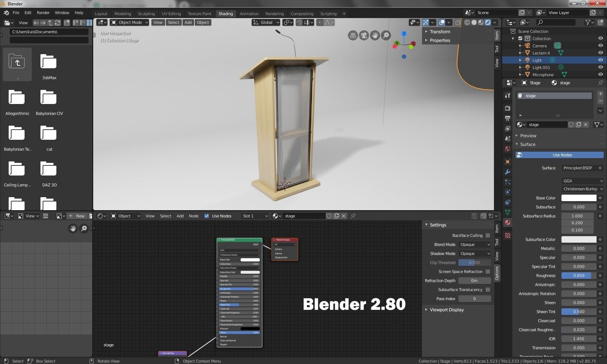Toggle Use Nodes checkbox in node editor
Screen dimensions: 607x364
click(x=207, y=216)
